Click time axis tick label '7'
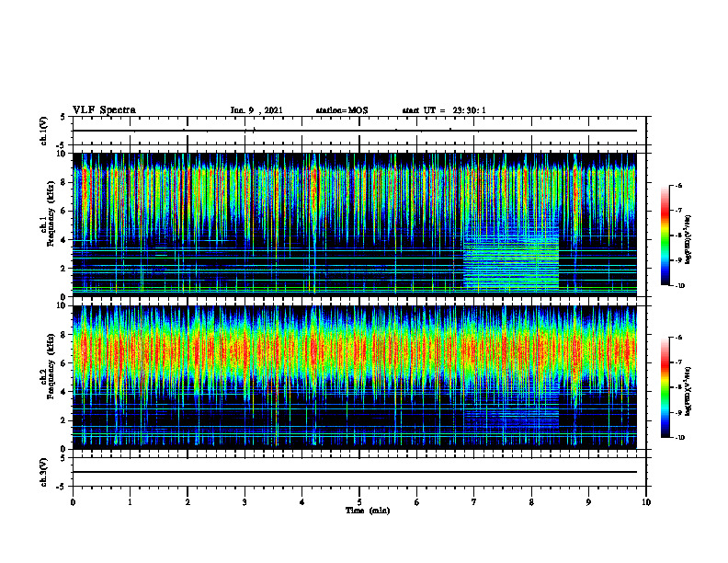The width and height of the screenshot is (728, 563). (474, 502)
